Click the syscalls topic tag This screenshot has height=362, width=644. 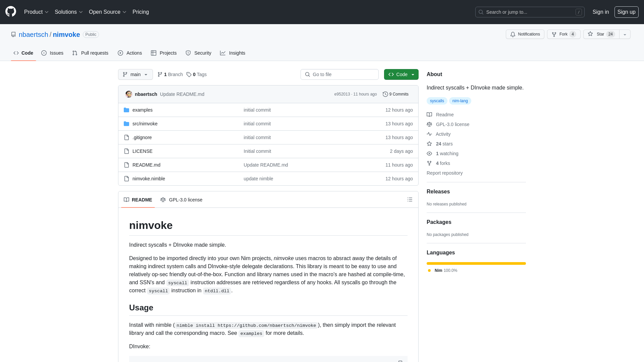pos(437,101)
